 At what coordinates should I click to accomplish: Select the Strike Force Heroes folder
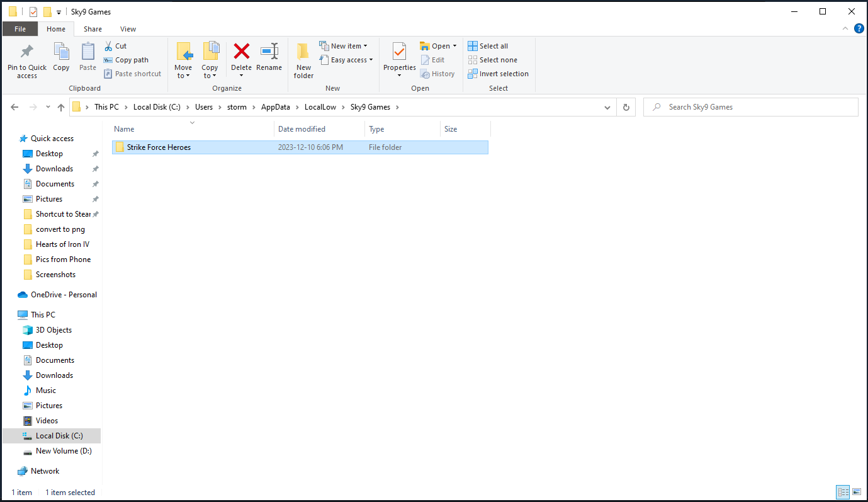300,147
